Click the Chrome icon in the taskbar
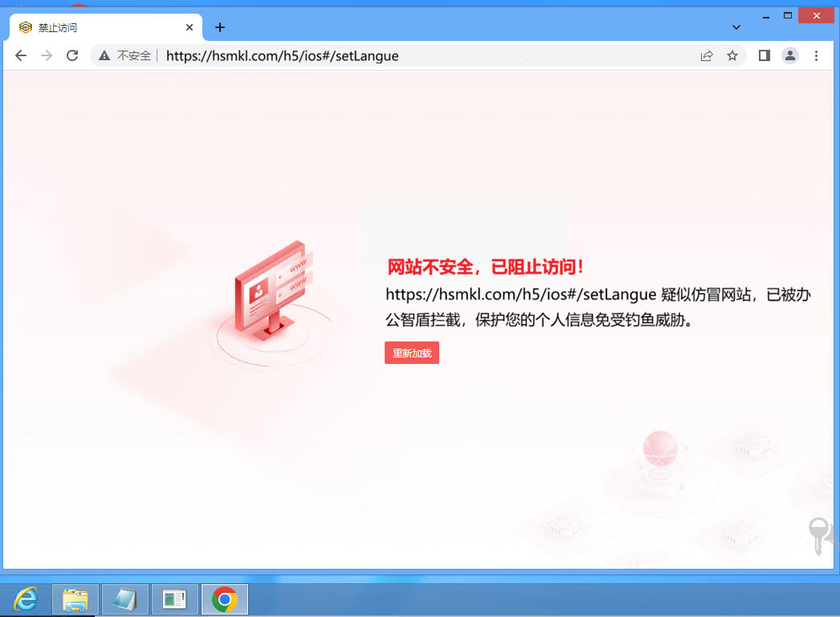 click(225, 599)
